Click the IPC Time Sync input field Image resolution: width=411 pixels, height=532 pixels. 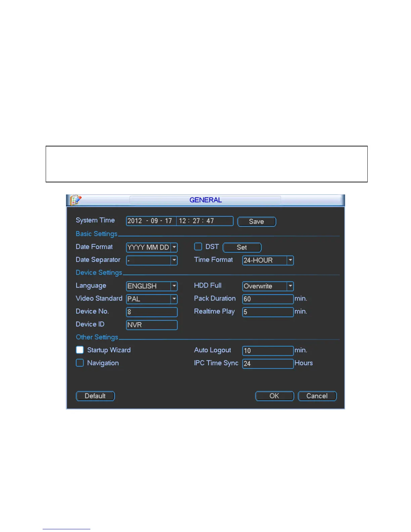coord(268,363)
